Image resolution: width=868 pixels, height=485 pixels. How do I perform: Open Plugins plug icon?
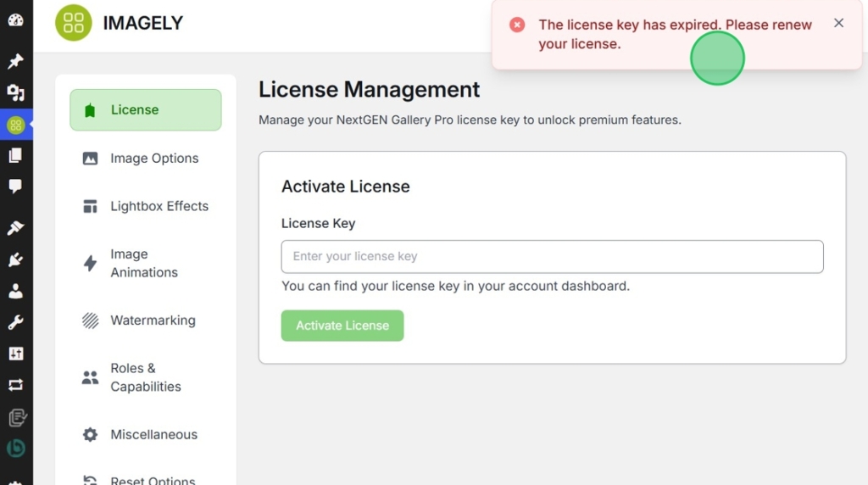click(x=15, y=259)
